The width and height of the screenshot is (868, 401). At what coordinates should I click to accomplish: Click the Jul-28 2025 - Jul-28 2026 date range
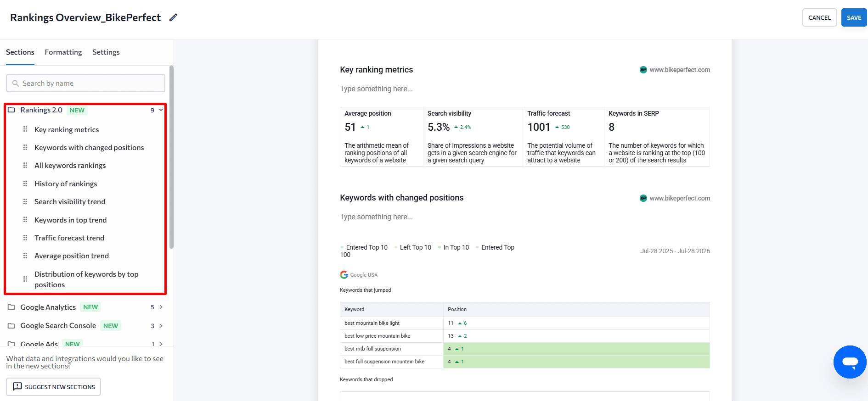675,251
